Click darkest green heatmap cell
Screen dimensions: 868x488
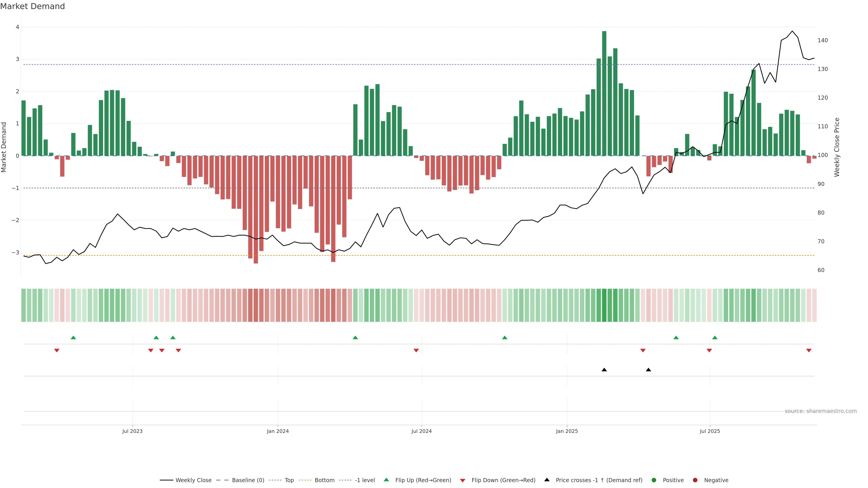pyautogui.click(x=604, y=305)
